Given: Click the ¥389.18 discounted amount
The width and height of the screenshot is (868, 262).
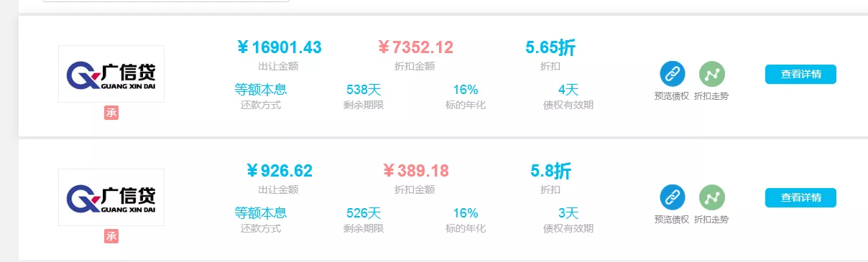Looking at the screenshot, I should (x=415, y=171).
